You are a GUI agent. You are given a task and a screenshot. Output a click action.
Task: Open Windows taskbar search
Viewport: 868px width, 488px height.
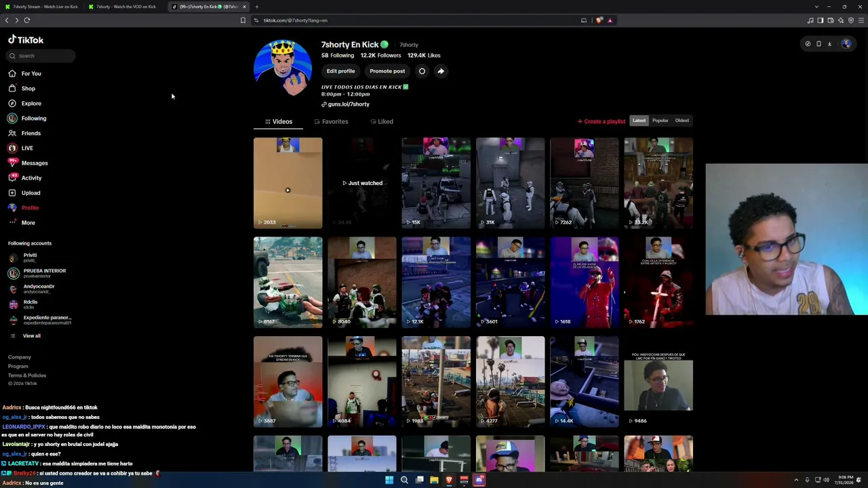[404, 481]
